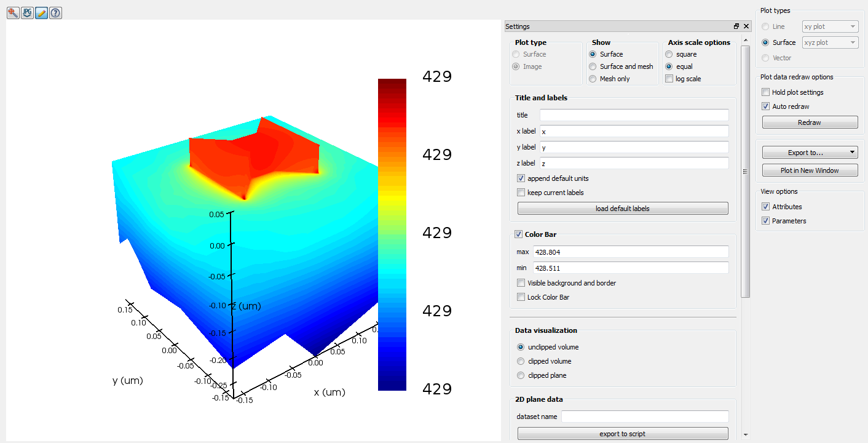Open the xyz plot dropdown for Surface
The width and height of the screenshot is (868, 443).
(829, 42)
